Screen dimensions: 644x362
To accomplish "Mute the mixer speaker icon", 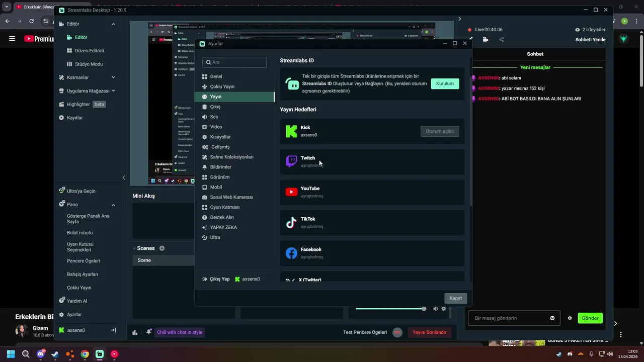I will coord(436,309).
